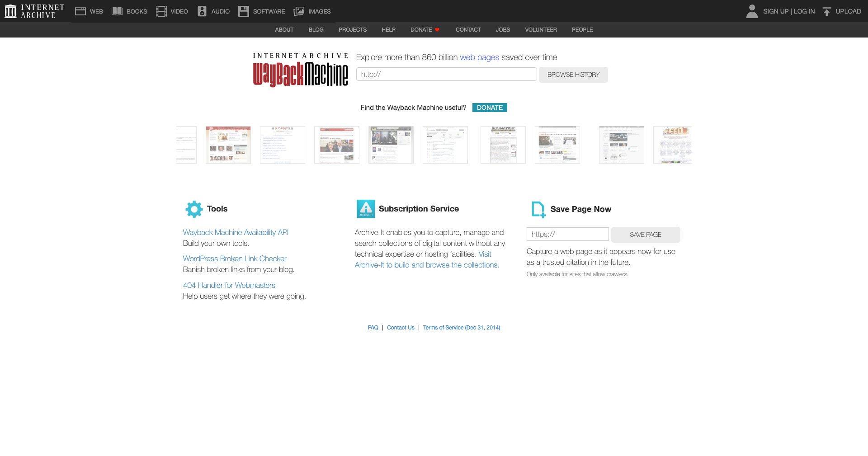Viewport: 868px width, 456px height.
Task: Click the BROWSE HISTORY button
Action: pyautogui.click(x=573, y=75)
